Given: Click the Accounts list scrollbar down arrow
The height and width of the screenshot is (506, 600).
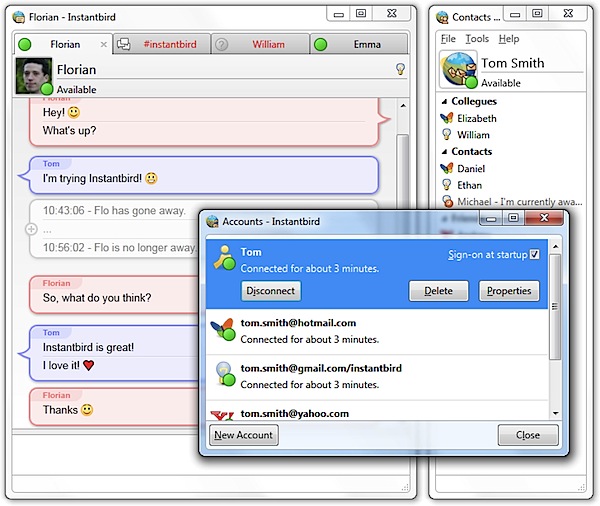Looking at the screenshot, I should click(x=555, y=413).
